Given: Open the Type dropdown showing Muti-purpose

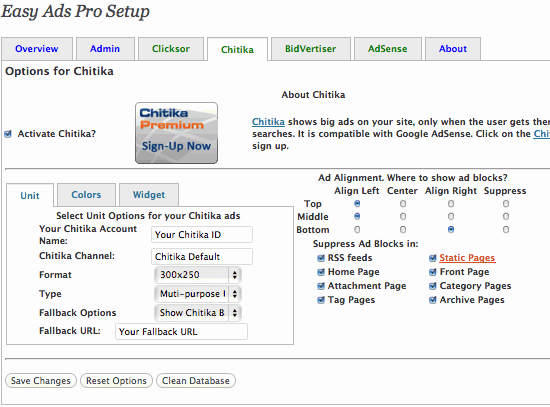Looking at the screenshot, I should [x=198, y=294].
